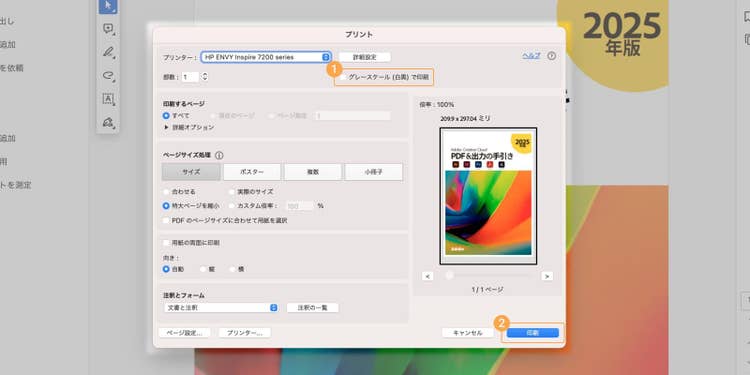Switch to the 小冊子 tab
750x375 pixels.
[x=374, y=172]
